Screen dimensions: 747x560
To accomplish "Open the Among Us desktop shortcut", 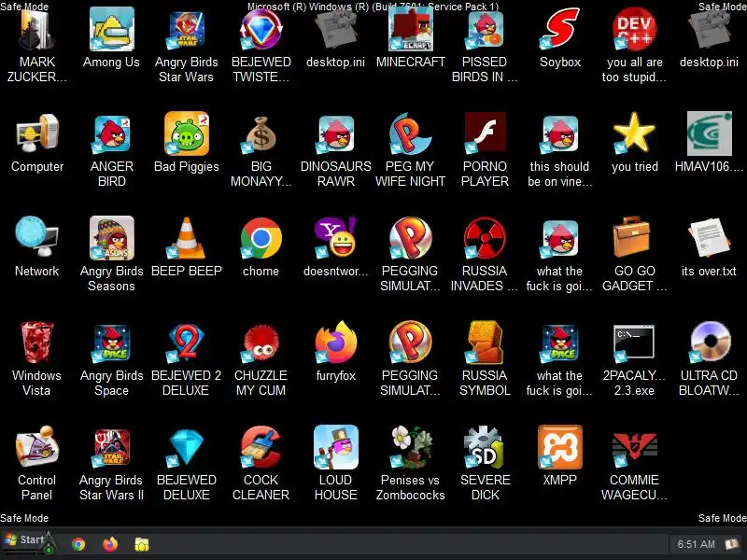I will click(x=111, y=30).
